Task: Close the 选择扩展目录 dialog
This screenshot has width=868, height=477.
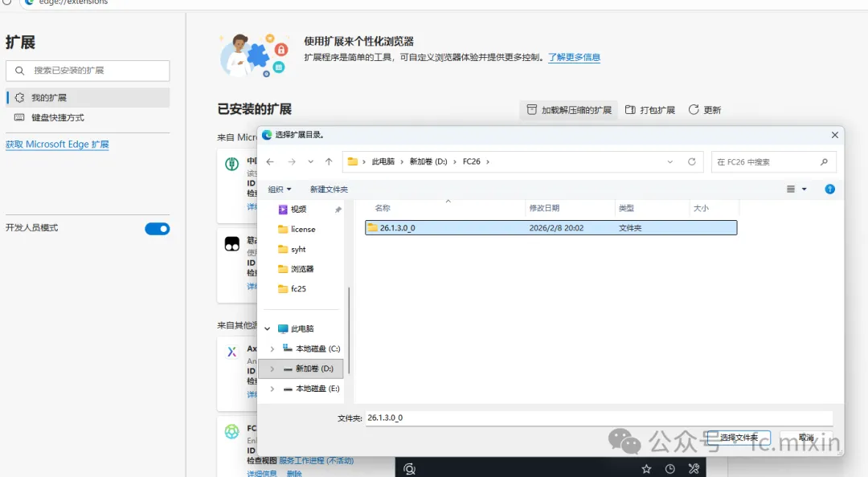Action: coord(835,134)
